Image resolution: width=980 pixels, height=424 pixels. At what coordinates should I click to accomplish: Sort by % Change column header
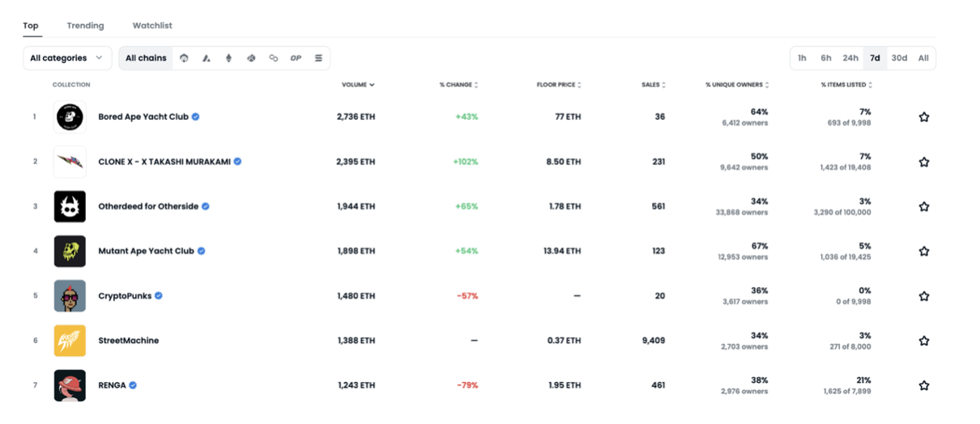pos(459,85)
